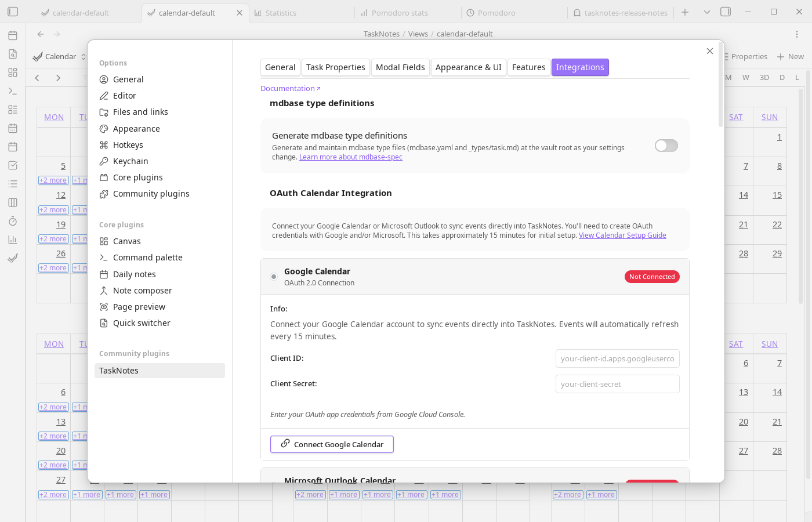The height and width of the screenshot is (522, 812).
Task: Open the Pomodoro statistics chart icon
Action: 12,240
